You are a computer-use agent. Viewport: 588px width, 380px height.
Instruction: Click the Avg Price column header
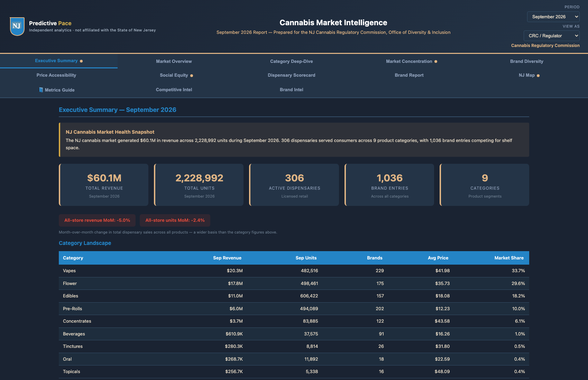pyautogui.click(x=438, y=258)
